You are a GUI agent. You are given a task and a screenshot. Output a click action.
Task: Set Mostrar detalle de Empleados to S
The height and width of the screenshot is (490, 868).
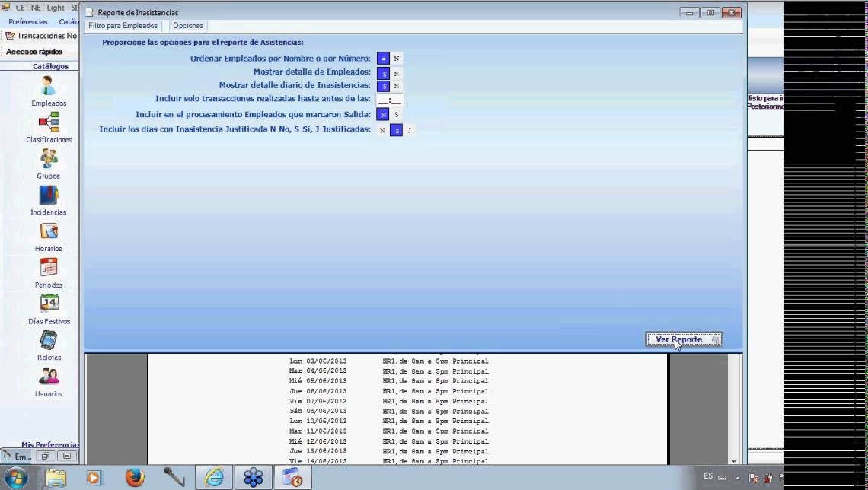[x=383, y=73]
